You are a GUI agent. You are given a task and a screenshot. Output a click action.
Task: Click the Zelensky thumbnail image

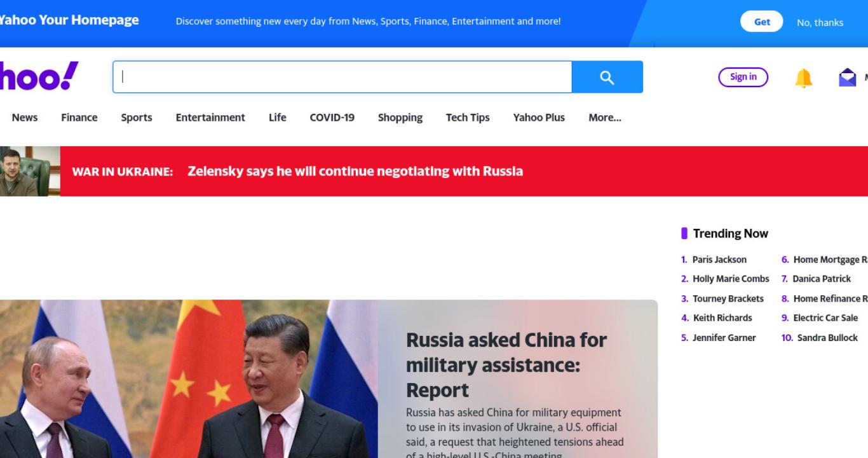[30, 171]
